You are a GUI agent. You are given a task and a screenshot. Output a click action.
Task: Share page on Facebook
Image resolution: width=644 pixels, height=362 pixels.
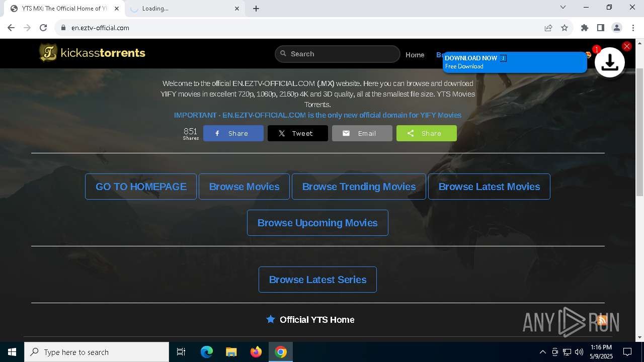pos(233,133)
